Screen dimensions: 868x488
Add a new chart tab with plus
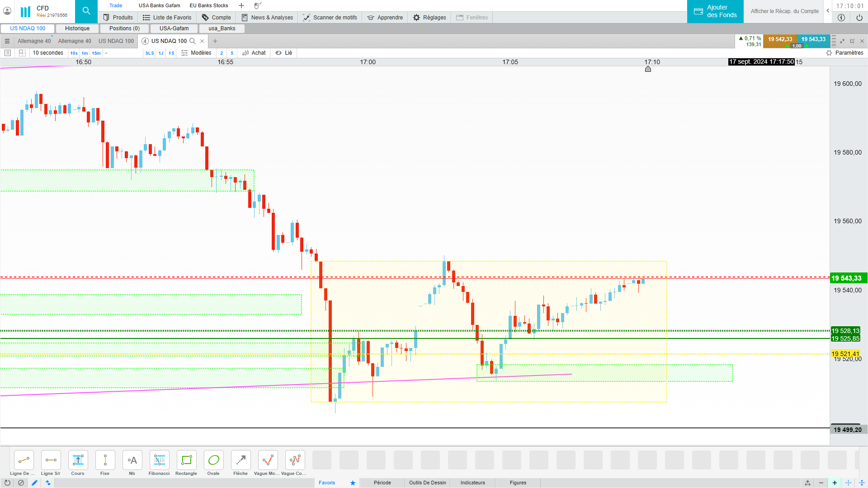(x=215, y=41)
